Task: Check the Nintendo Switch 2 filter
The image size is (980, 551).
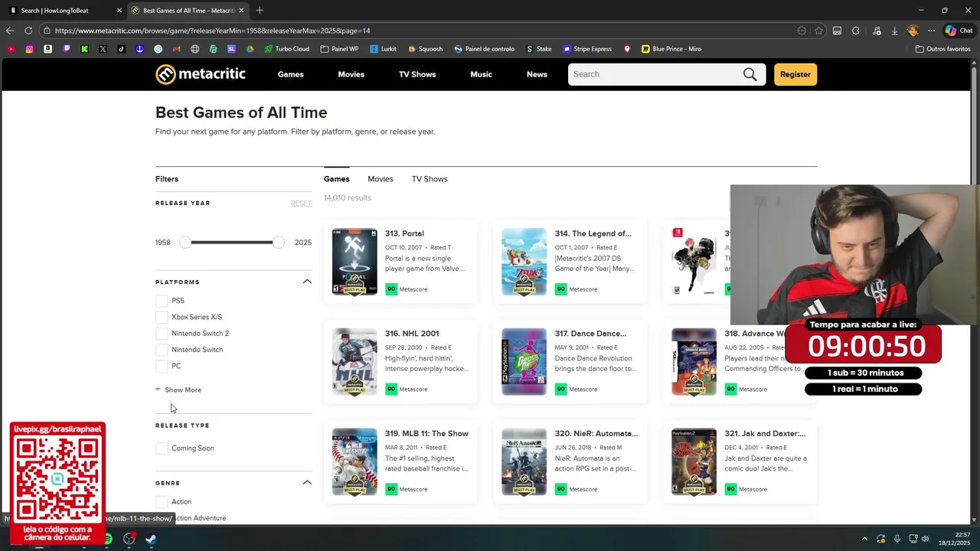Action: [162, 334]
